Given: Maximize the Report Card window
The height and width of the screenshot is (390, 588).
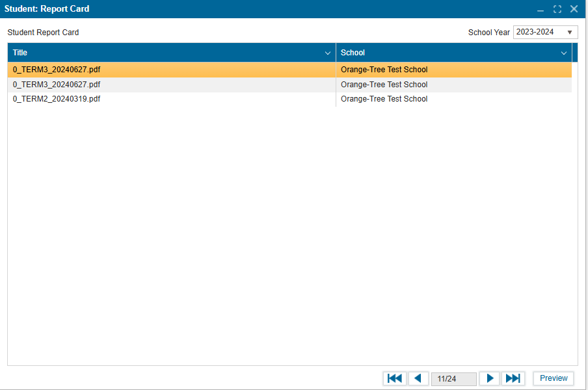Looking at the screenshot, I should point(557,9).
